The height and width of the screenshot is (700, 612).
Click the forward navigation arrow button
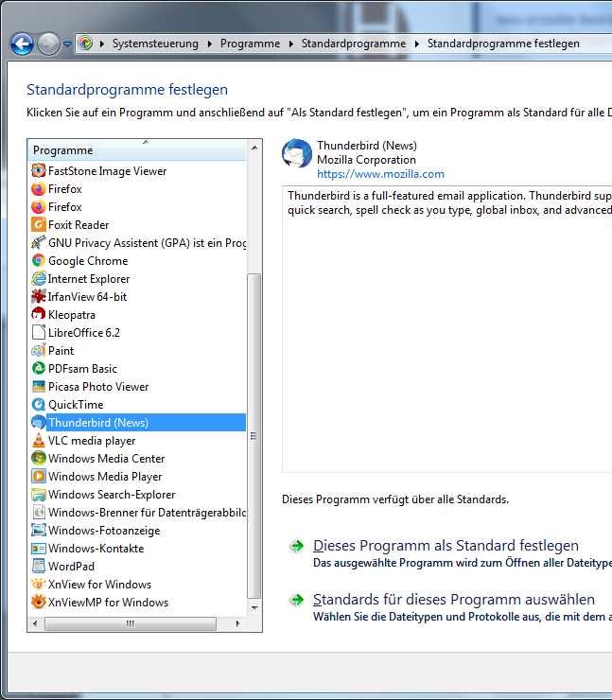point(48,44)
